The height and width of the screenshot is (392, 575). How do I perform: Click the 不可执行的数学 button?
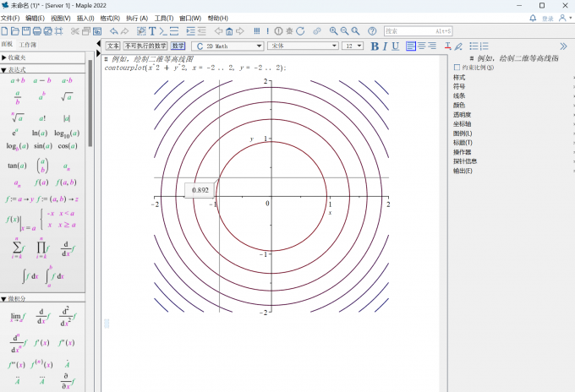coord(145,46)
